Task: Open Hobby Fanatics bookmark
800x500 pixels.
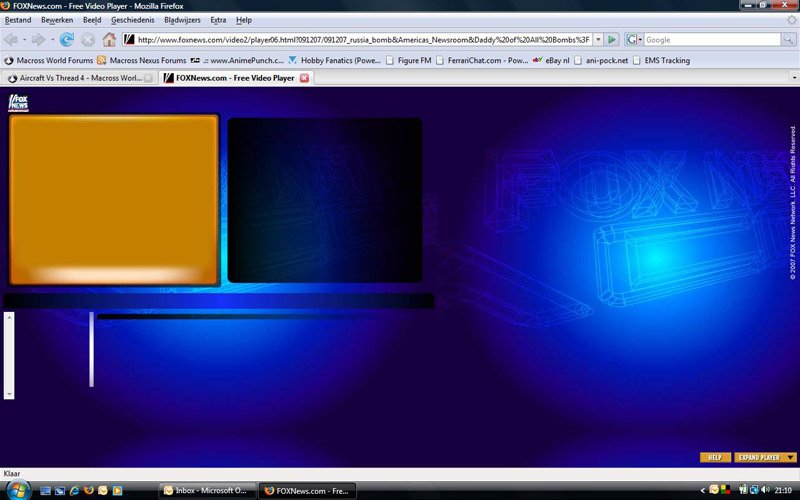Action: 335,60
